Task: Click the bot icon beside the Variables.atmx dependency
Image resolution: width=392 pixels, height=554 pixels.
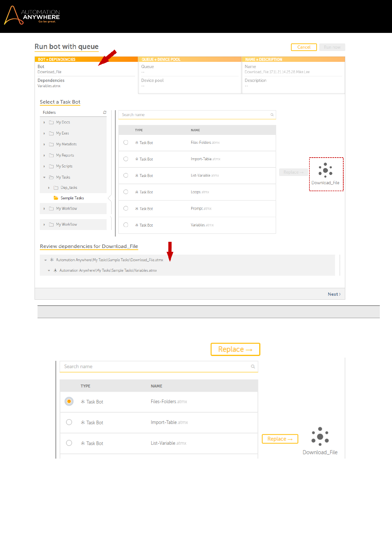Action: 55,270
